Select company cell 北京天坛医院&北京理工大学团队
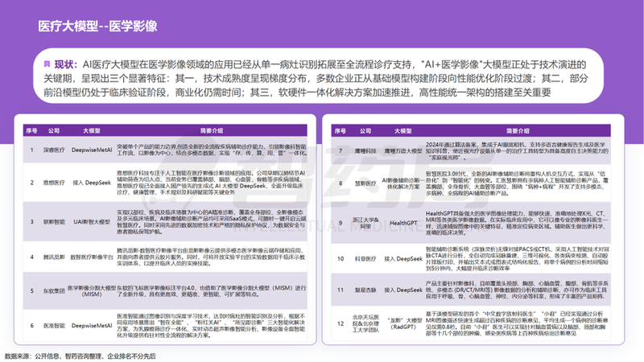The image size is (644, 362). click(365, 323)
